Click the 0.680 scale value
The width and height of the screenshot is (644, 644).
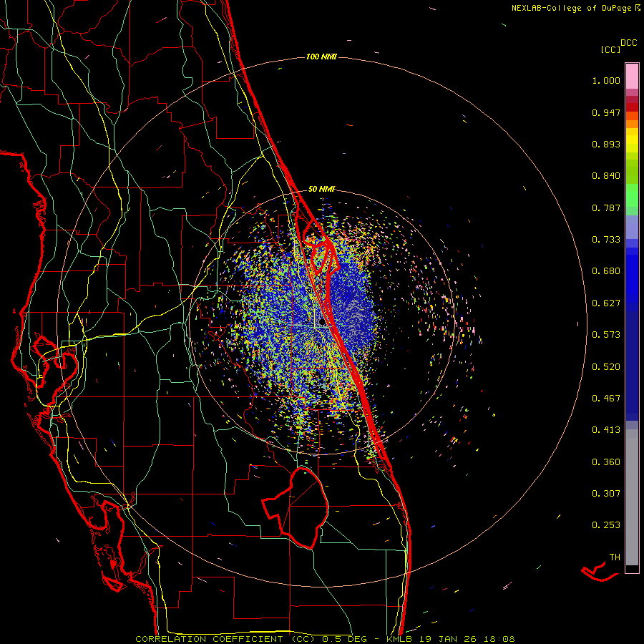pyautogui.click(x=606, y=271)
